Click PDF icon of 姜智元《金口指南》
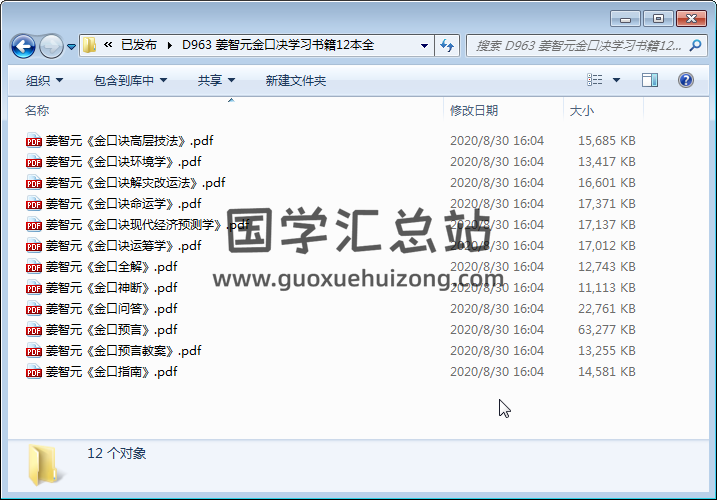The width and height of the screenshot is (717, 500). 34,372
